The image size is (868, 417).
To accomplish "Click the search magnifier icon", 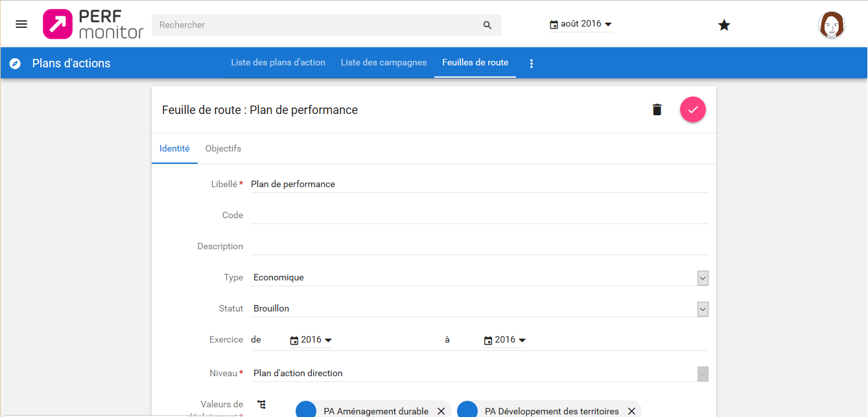I will click(x=487, y=25).
